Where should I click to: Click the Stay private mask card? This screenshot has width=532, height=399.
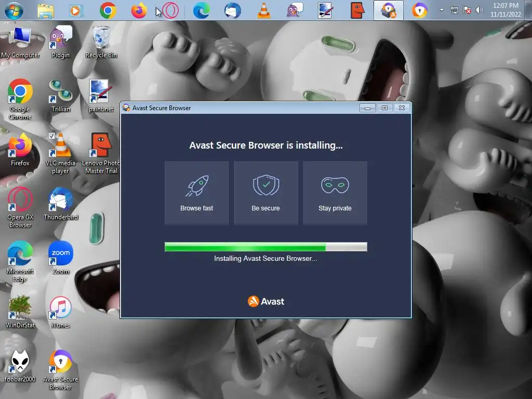(x=335, y=193)
